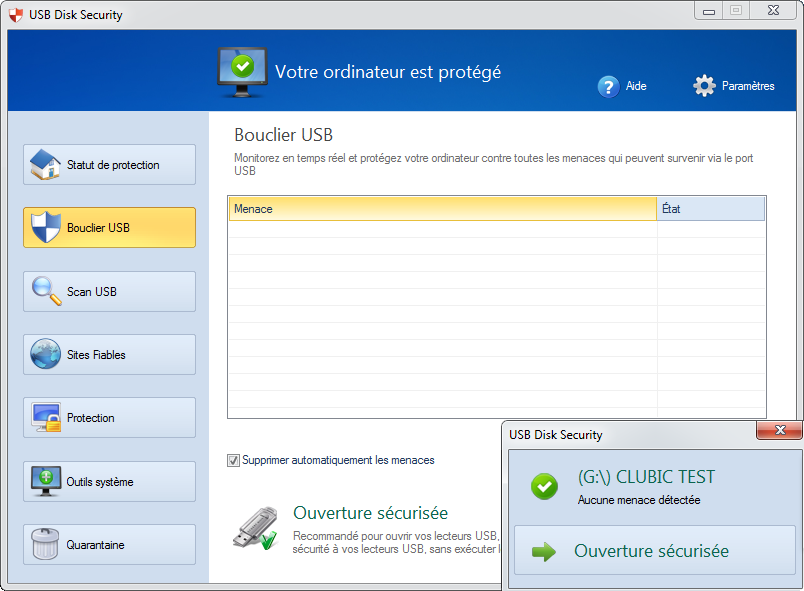Switch to the Scan USB tab label

pyautogui.click(x=92, y=292)
